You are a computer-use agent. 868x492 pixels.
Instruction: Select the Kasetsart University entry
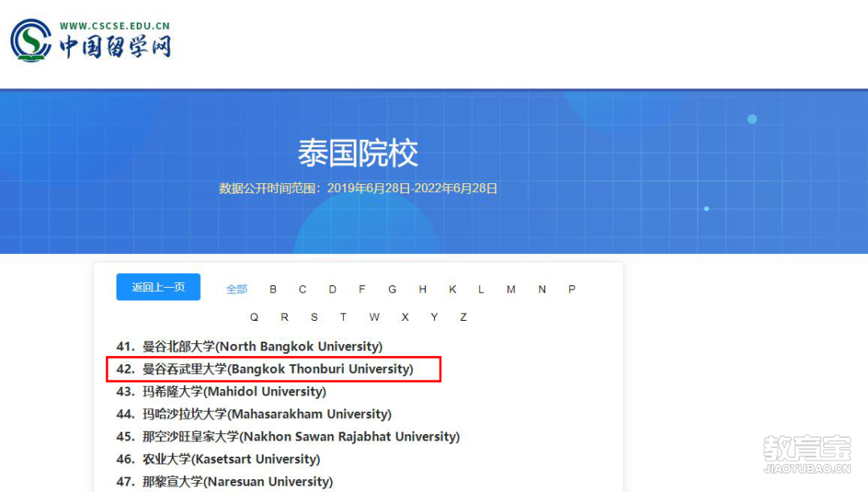coord(218,459)
